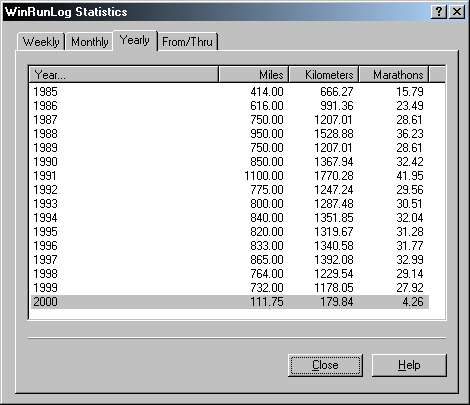Image resolution: width=470 pixels, height=405 pixels.
Task: Click the 179.84 kilometers value
Action: click(337, 302)
